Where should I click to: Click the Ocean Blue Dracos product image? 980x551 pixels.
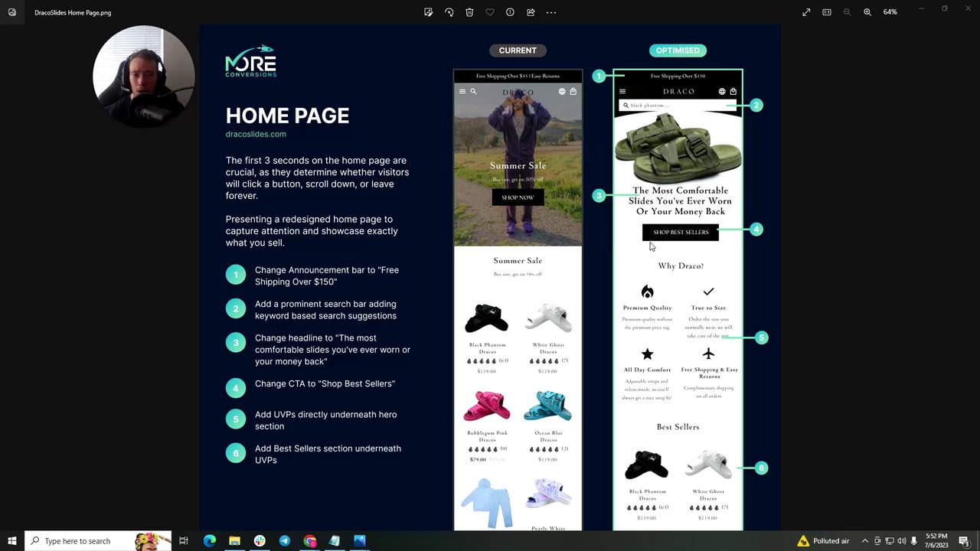pos(548,406)
